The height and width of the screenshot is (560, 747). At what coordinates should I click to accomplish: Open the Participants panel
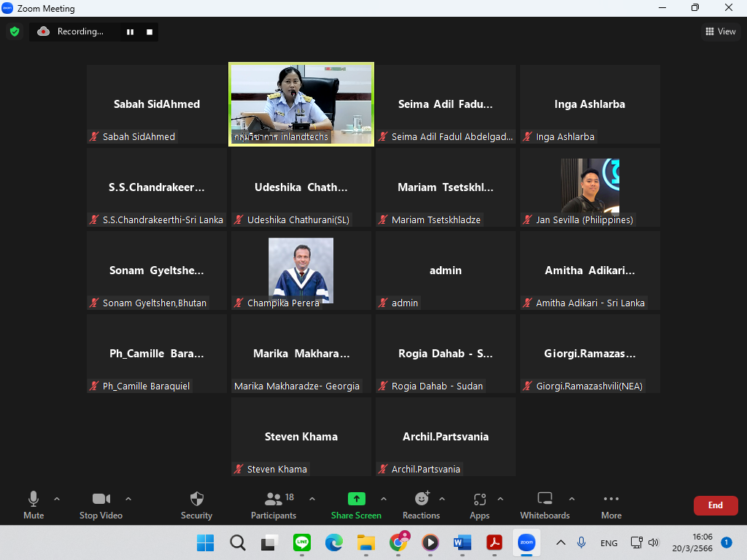[274, 505]
